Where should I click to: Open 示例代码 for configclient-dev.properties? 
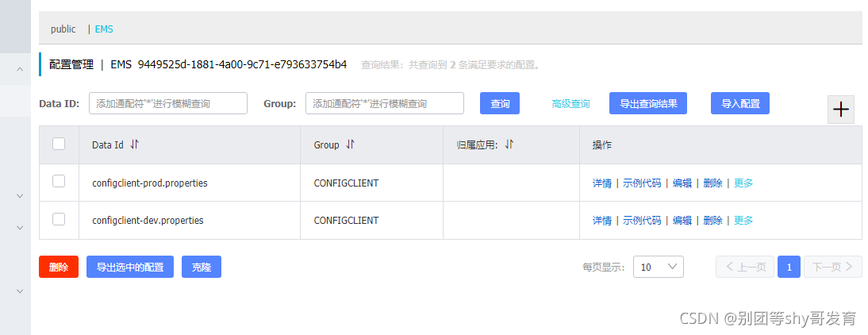[x=642, y=221]
